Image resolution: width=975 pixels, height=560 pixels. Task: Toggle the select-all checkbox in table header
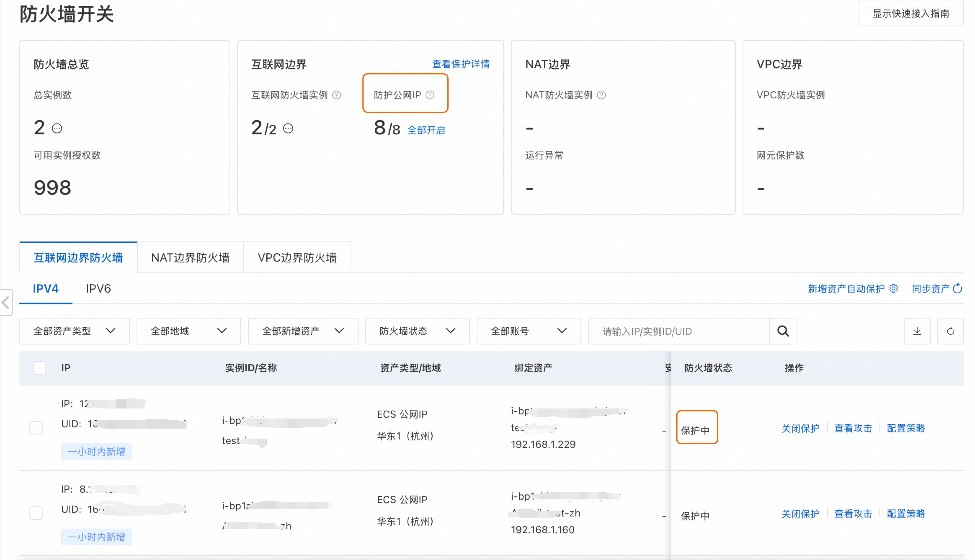pos(39,368)
